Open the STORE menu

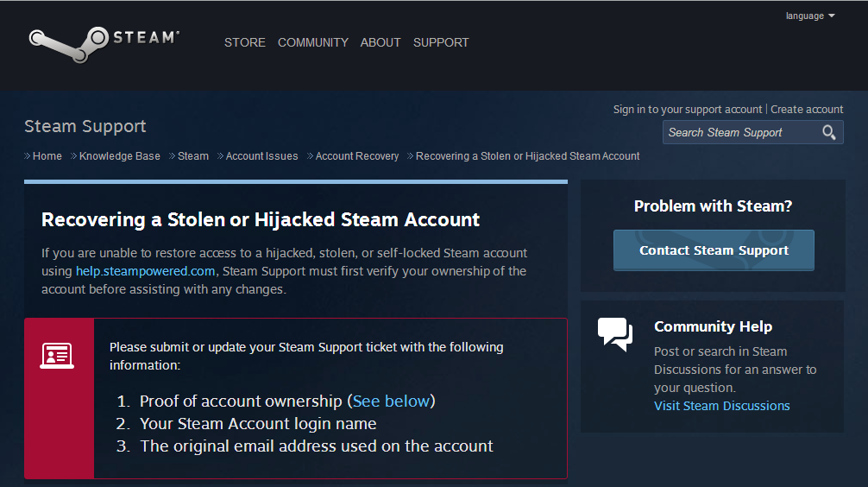[x=245, y=42]
